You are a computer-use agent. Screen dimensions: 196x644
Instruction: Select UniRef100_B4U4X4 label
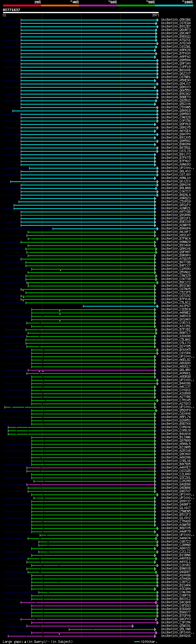pyautogui.click(x=176, y=434)
